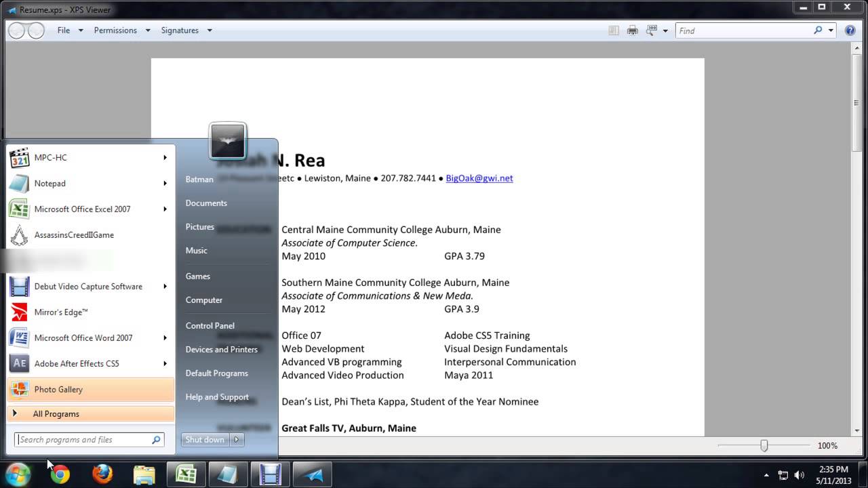This screenshot has width=868, height=488.
Task: Click the volume speaker tray icon
Action: coord(799,475)
